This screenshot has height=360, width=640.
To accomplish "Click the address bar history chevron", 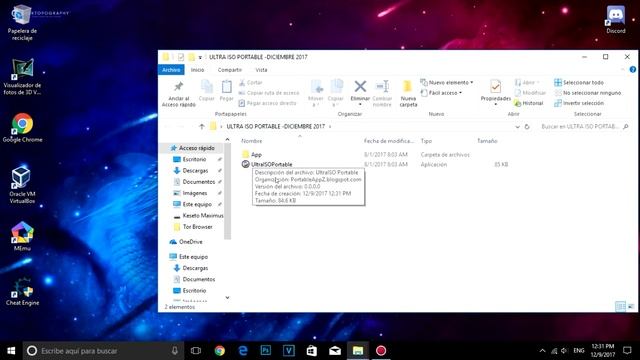I will [518, 127].
